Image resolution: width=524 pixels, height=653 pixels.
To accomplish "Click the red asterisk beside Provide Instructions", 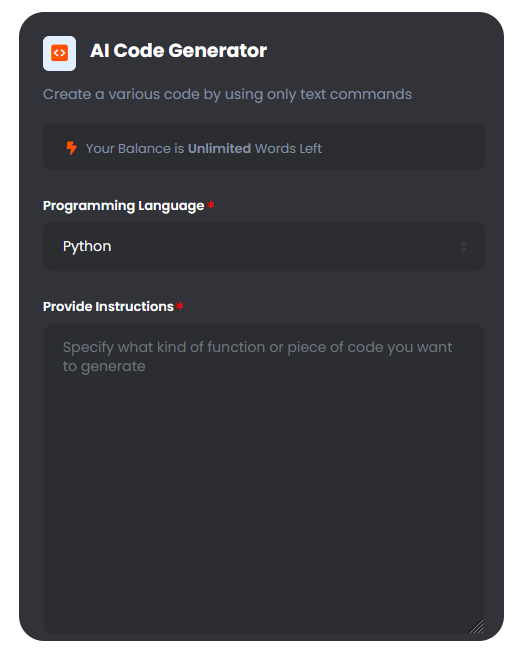I will coord(180,306).
